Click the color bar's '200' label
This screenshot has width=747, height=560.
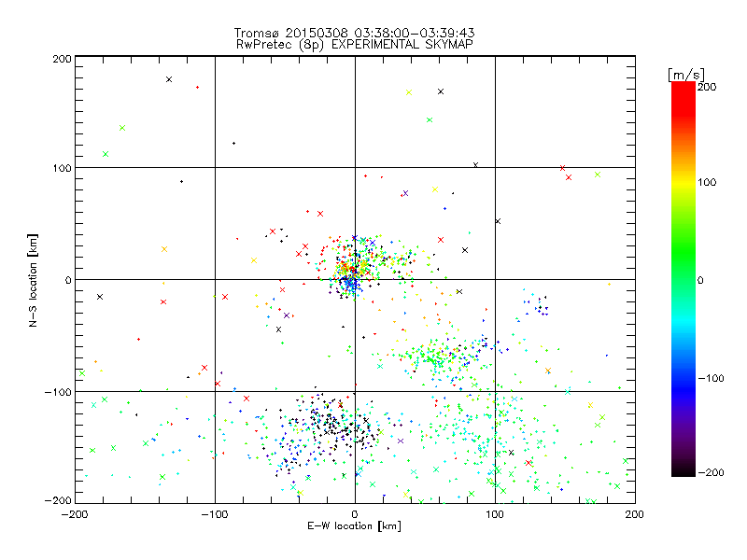point(707,87)
